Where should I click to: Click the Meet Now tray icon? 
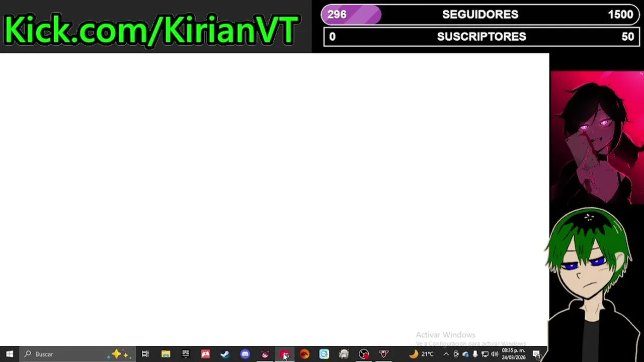point(456,354)
